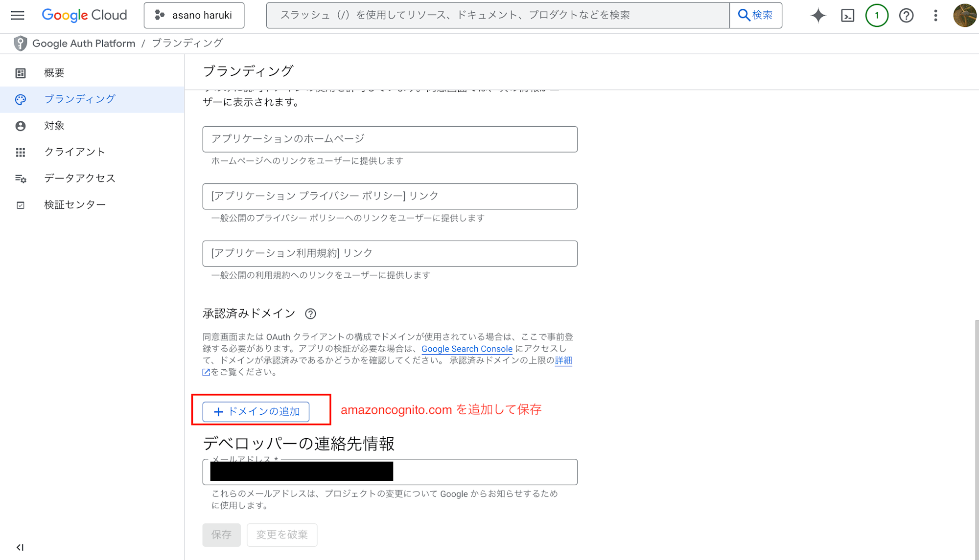Open Gemini sparkle assistant icon
979x560 pixels.
[818, 16]
